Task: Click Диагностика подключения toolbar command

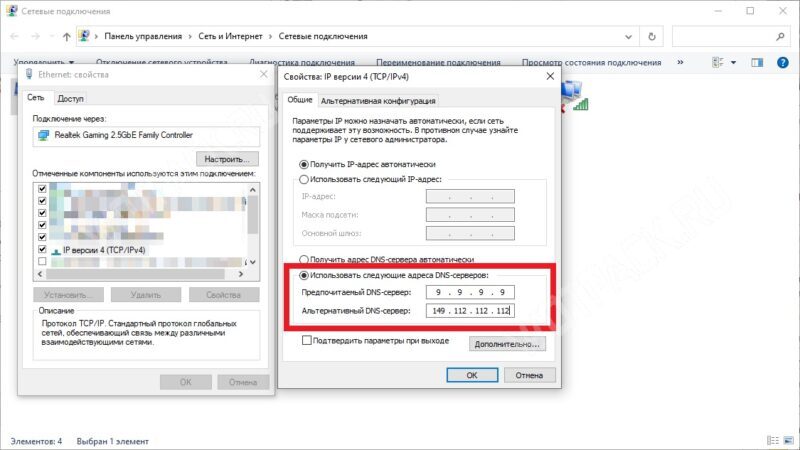Action: [302, 62]
